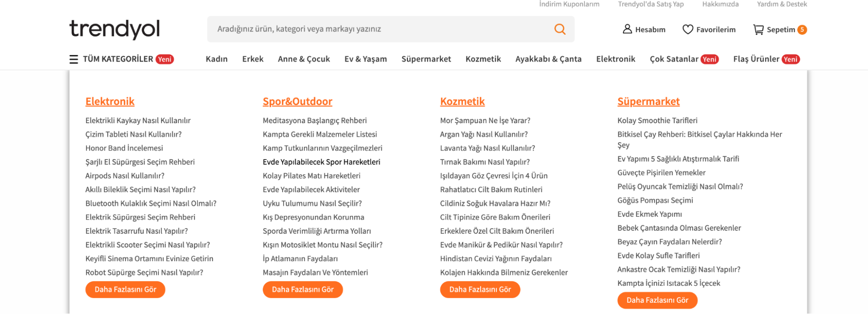
Task: Click the cart item count badge
Action: click(802, 29)
